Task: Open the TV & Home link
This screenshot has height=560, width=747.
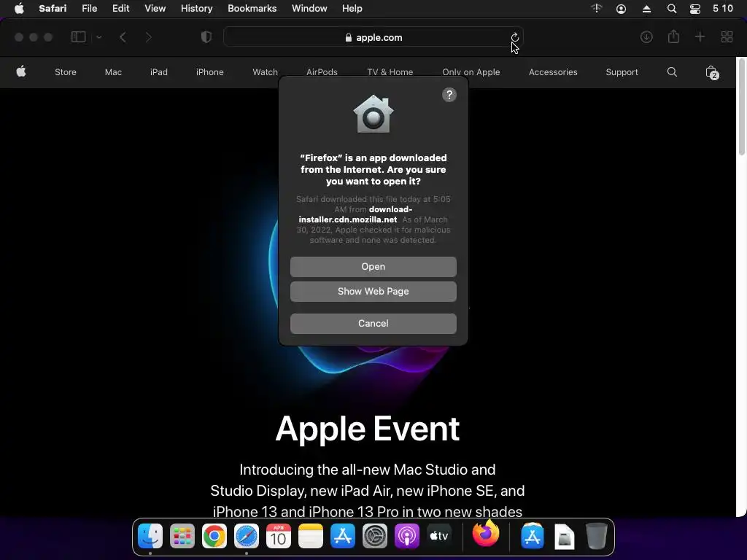Action: point(390,72)
